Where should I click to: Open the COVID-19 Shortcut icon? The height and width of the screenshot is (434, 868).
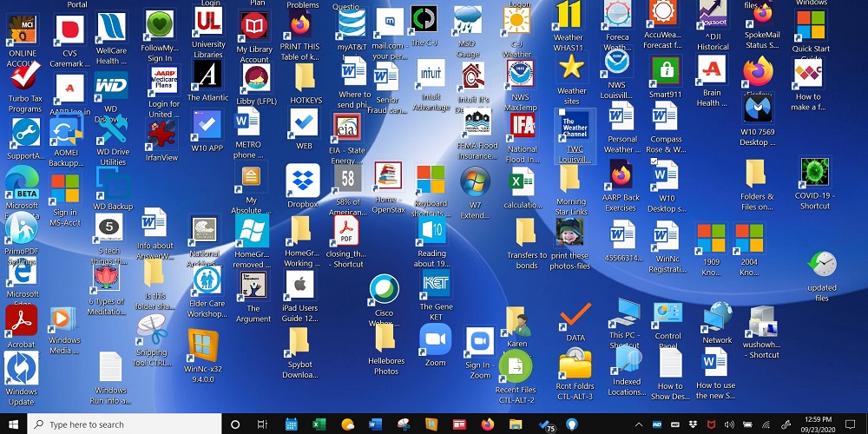(814, 172)
